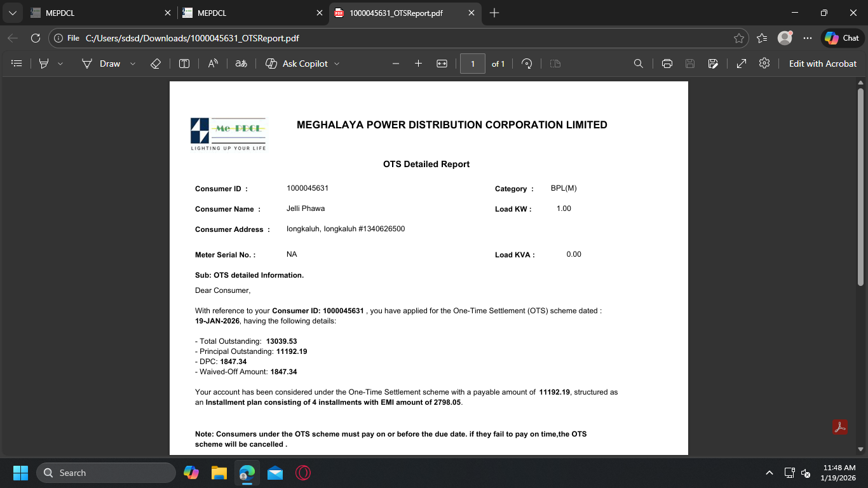This screenshot has width=868, height=488.
Task: Click the consumer name Jelli Phawa
Action: [306, 208]
